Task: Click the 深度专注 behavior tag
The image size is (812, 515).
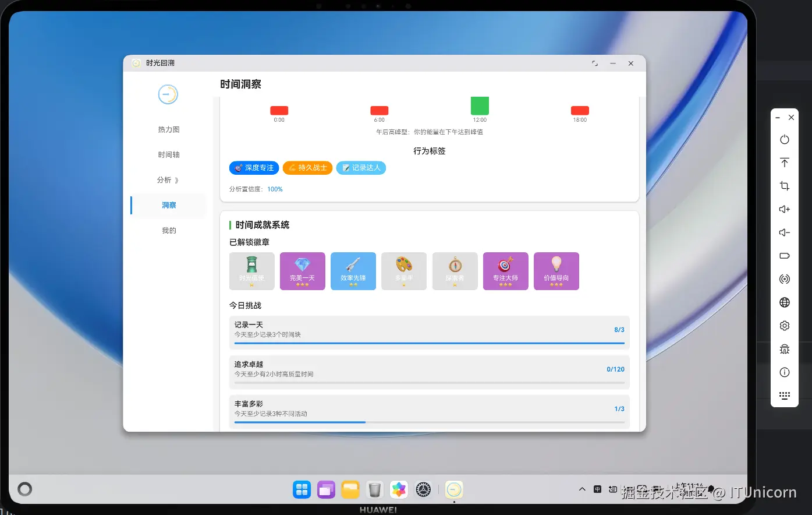Action: (x=254, y=168)
